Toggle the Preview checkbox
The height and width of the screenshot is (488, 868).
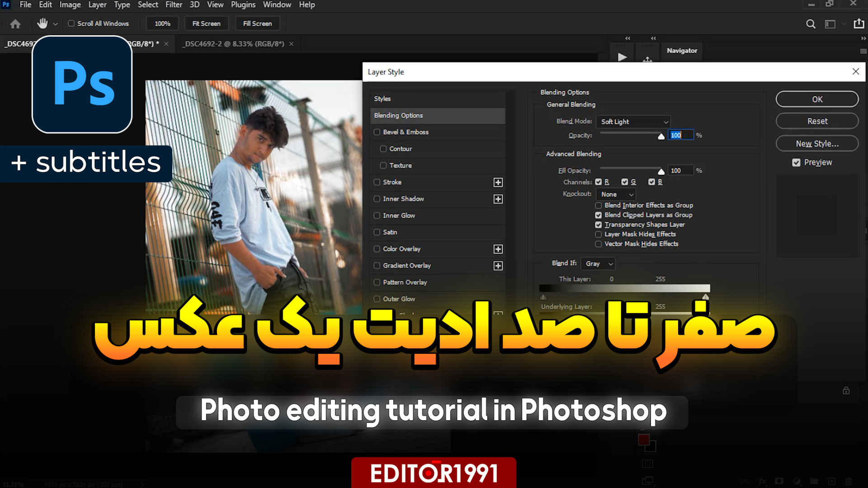point(796,162)
